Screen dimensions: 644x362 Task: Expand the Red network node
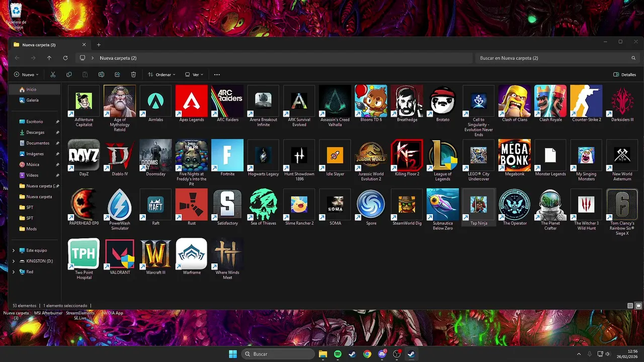[x=14, y=271]
